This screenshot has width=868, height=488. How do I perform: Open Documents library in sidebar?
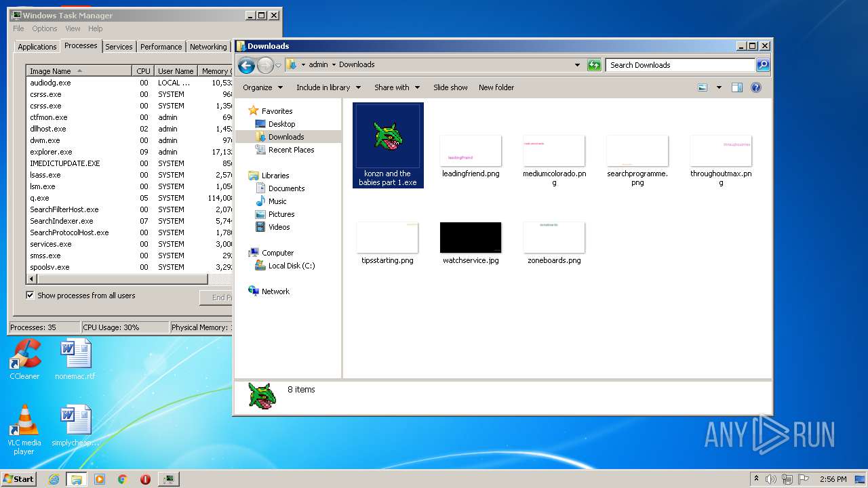286,188
